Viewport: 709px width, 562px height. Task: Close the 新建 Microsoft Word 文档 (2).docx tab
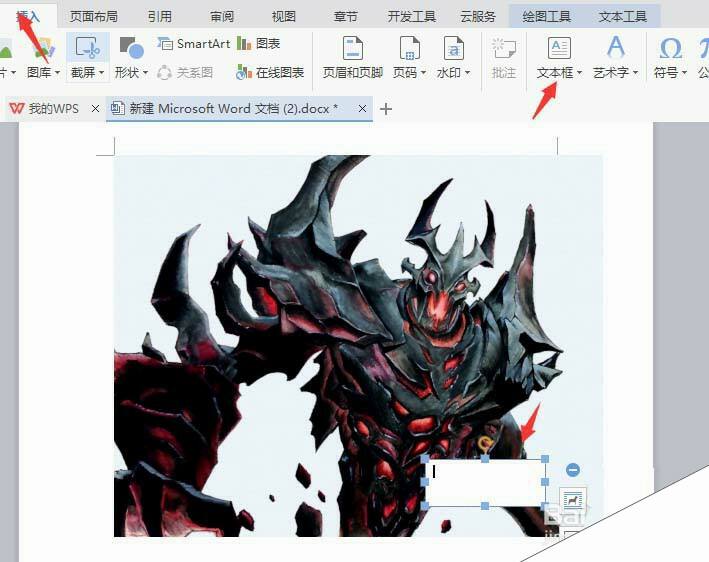362,109
